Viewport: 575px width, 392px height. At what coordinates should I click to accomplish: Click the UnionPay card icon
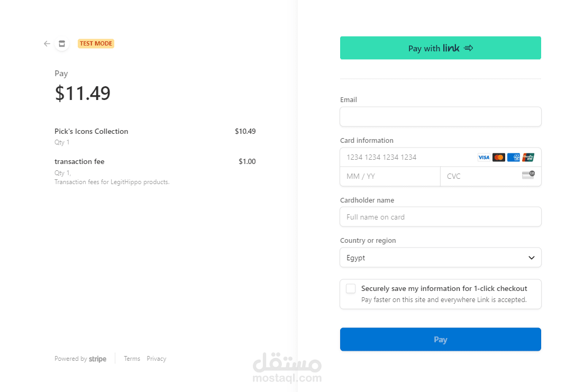(528, 157)
